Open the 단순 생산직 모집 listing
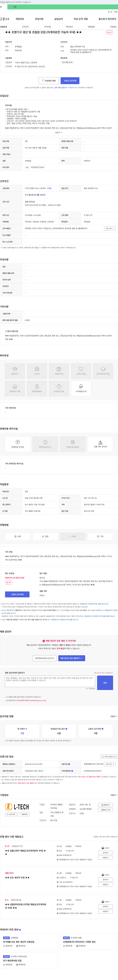Viewport: 118px width, 980px height. point(17,878)
